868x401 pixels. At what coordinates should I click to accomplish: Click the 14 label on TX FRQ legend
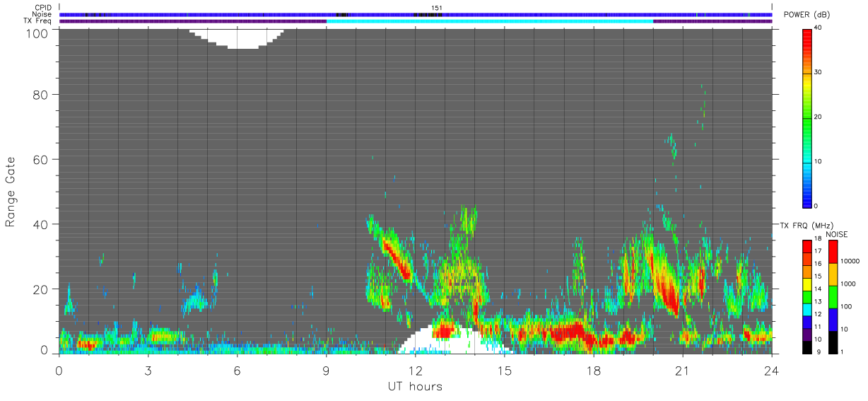point(818,288)
